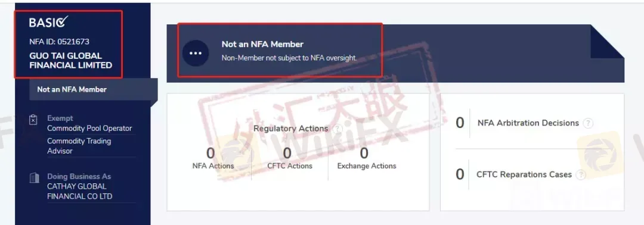Image resolution: width=644 pixels, height=225 pixels.
Task: Open the Regulatory Actions help question mark
Action: 338,129
